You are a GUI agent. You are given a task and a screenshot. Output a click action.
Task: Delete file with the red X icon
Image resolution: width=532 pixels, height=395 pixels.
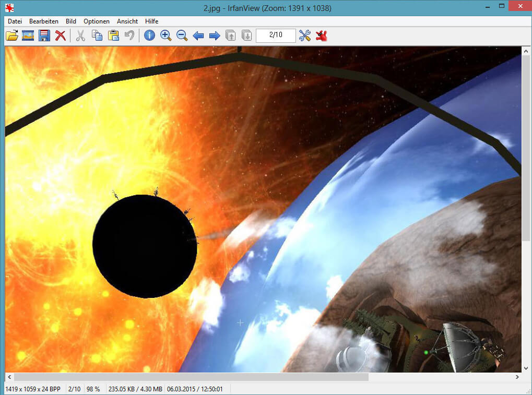(61, 35)
